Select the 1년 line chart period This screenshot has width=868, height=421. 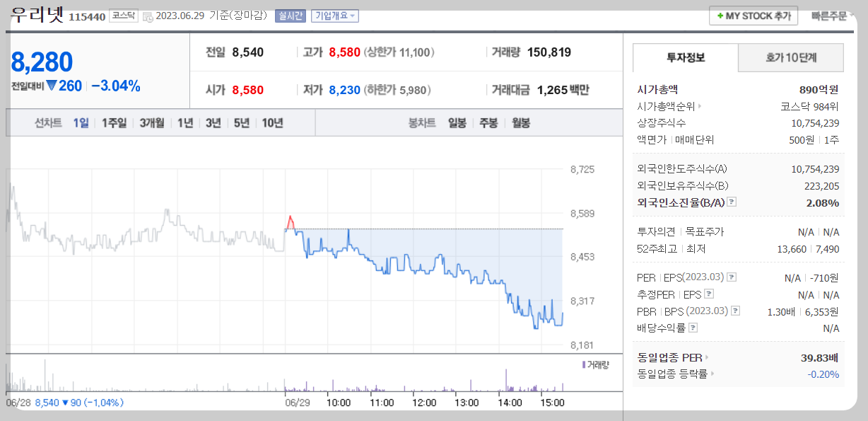pyautogui.click(x=185, y=122)
